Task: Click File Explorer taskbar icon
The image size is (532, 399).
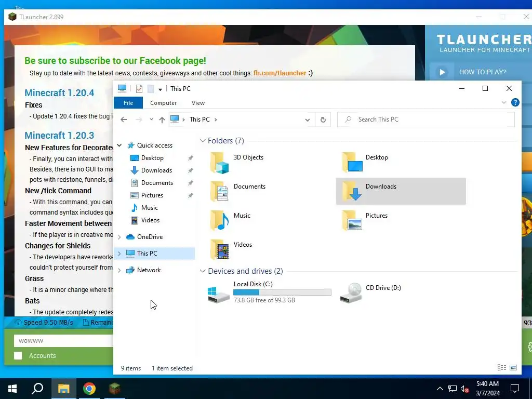Action: pyautogui.click(x=63, y=389)
